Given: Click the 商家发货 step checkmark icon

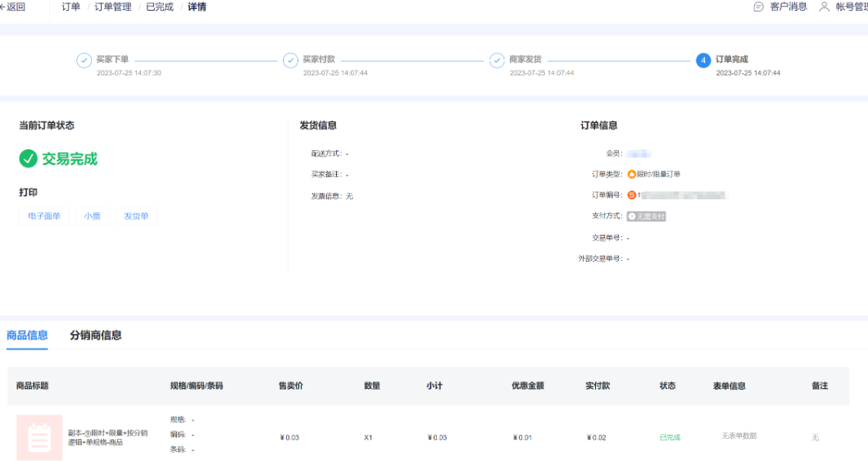Looking at the screenshot, I should tap(497, 61).
